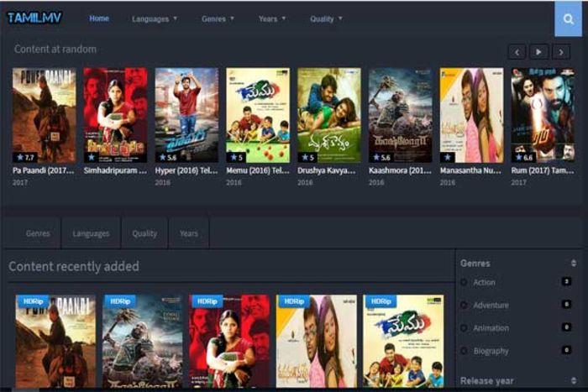Screen dimensions: 588x392
Task: Open Hyper poster in random content
Action: (x=186, y=115)
